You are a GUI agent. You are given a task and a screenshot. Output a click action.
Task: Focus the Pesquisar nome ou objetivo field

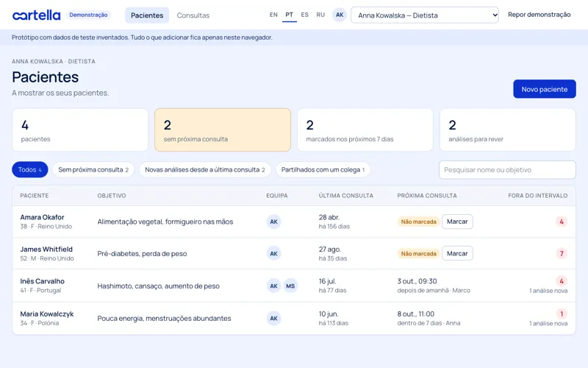pyautogui.click(x=507, y=170)
